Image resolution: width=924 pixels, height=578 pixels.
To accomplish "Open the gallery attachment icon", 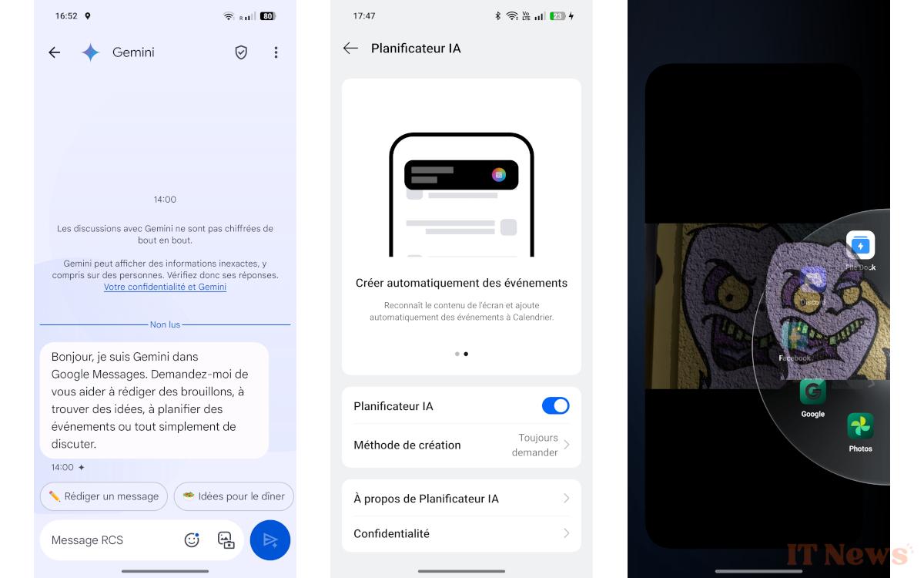I will [226, 540].
